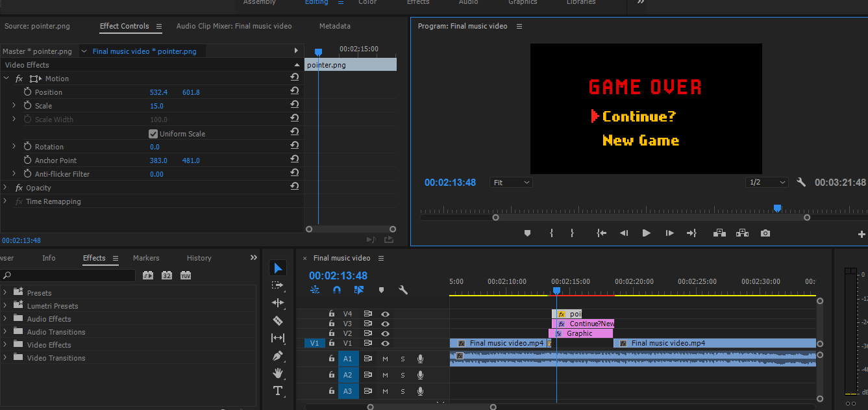Click Mark In in Program monitor

[x=551, y=233]
